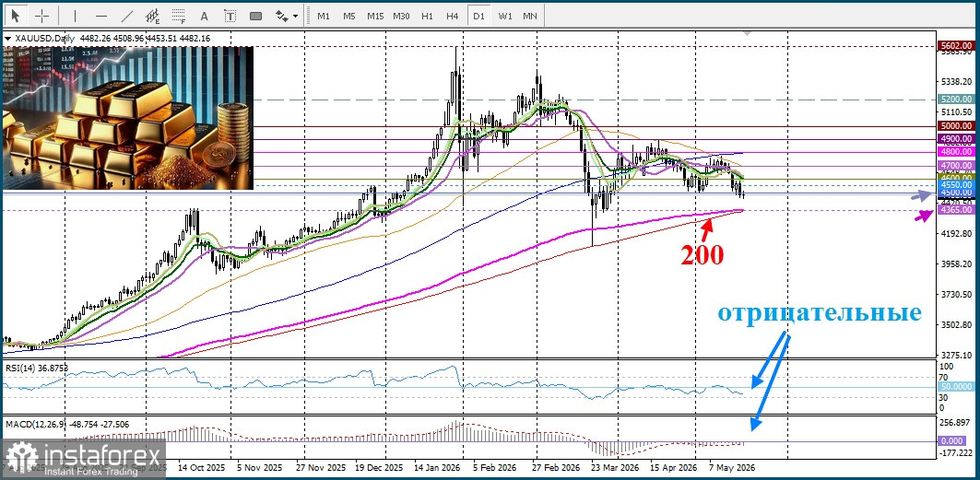Select the text 'A' tool
Viewport: 980px width, 480px height.
204,16
